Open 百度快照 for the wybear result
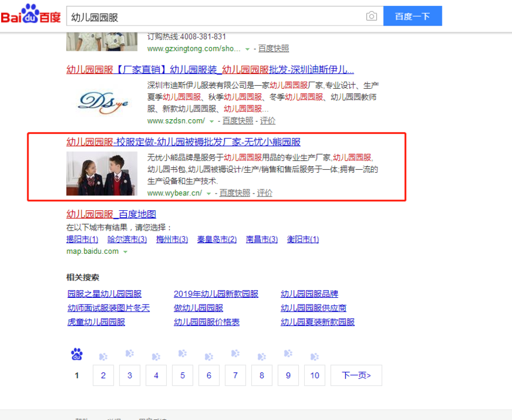512x420 pixels. point(235,193)
